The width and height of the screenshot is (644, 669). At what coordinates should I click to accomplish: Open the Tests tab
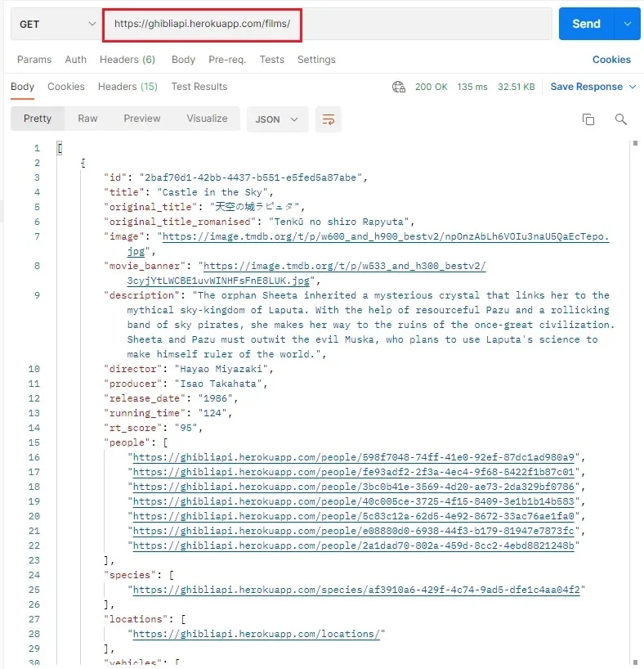pos(271,60)
